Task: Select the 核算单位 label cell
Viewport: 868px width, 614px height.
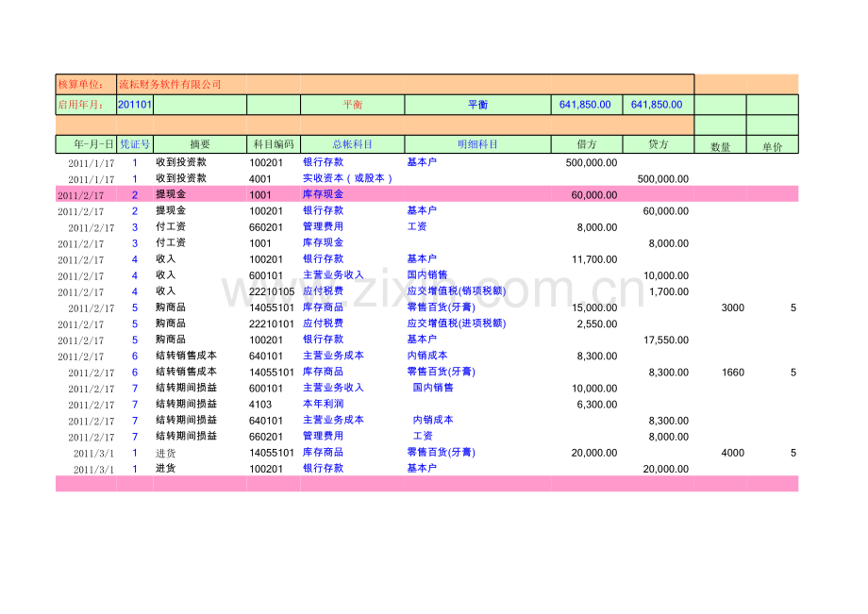Action: [x=83, y=82]
